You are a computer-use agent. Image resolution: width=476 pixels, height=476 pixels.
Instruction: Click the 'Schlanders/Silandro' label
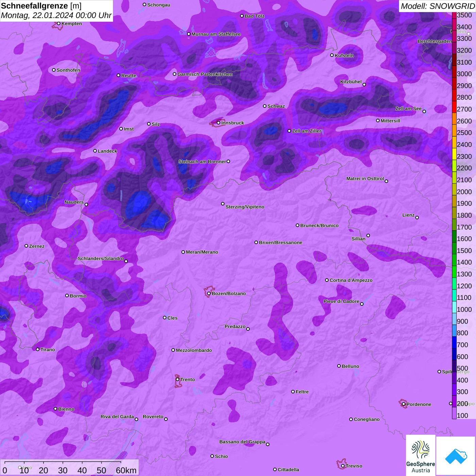[101, 258]
